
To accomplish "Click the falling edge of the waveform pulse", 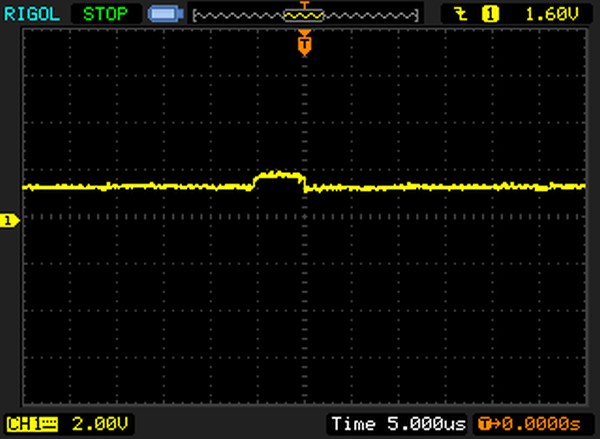I will (x=303, y=181).
